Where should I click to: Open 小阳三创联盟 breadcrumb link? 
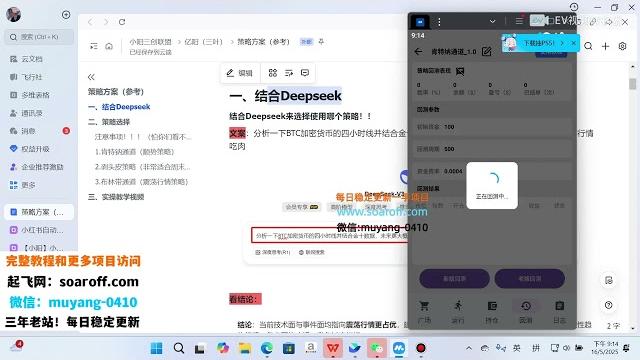tap(150, 42)
